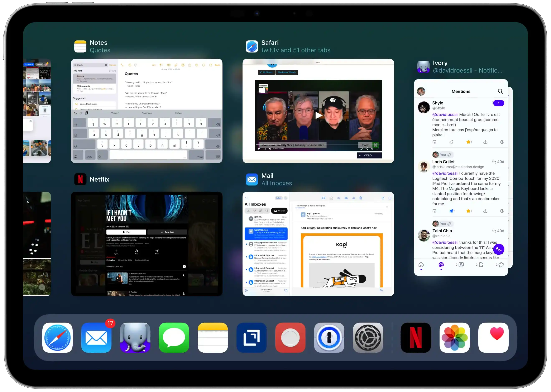Screen dimensions: 551x392
Task: Tap the Share paper-plane icon in Netflix
Action: [157, 251]
